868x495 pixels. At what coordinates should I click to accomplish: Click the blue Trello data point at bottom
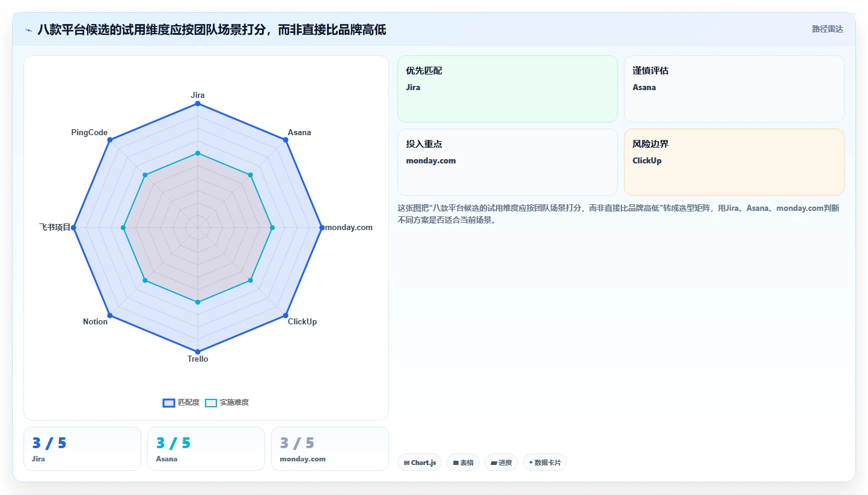198,351
